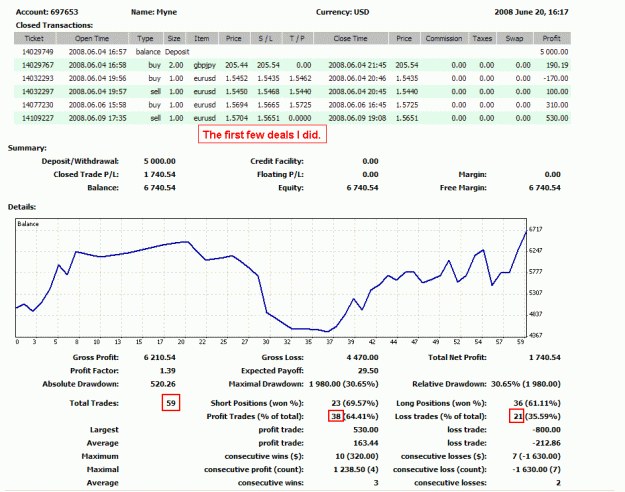Click the Closed Transactions heading

54,25
